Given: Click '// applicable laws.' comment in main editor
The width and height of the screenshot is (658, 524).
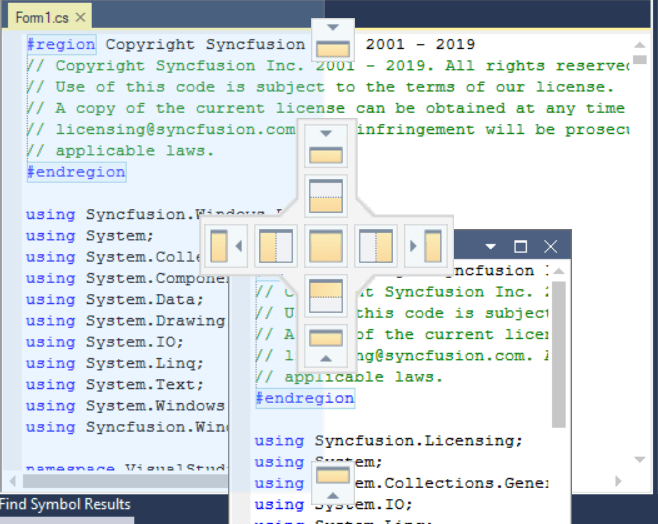Looking at the screenshot, I should coord(120,151).
